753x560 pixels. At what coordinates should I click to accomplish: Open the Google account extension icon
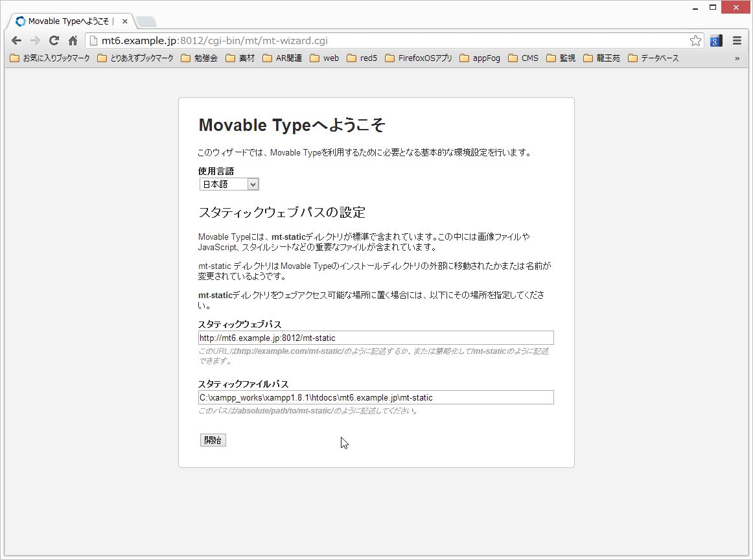pyautogui.click(x=716, y=41)
